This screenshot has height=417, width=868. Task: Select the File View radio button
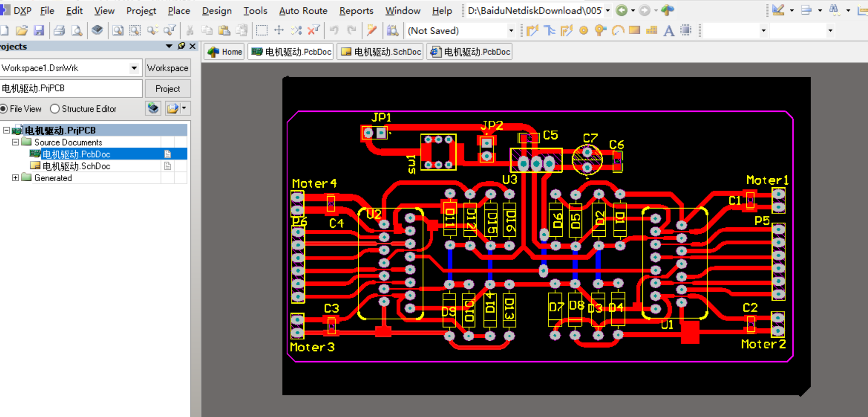point(4,108)
